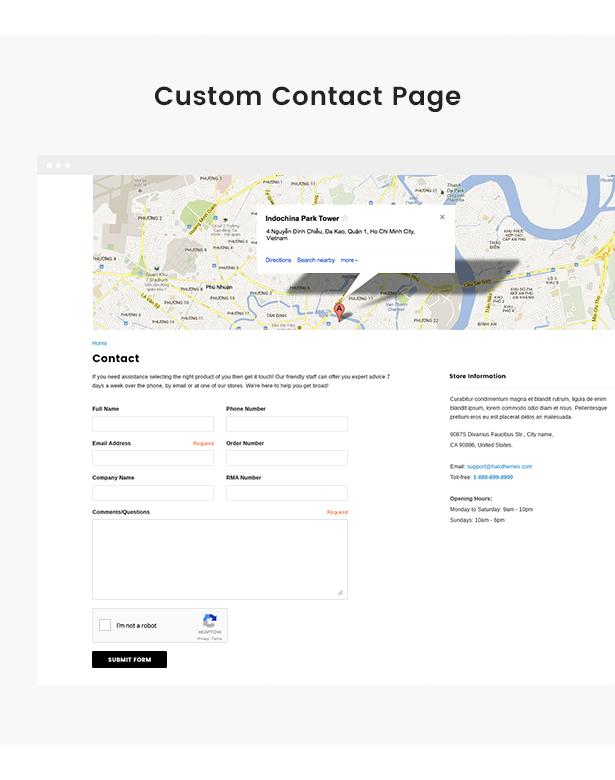615x780 pixels.
Task: Submit the form with Submit Form button
Action: click(x=129, y=659)
